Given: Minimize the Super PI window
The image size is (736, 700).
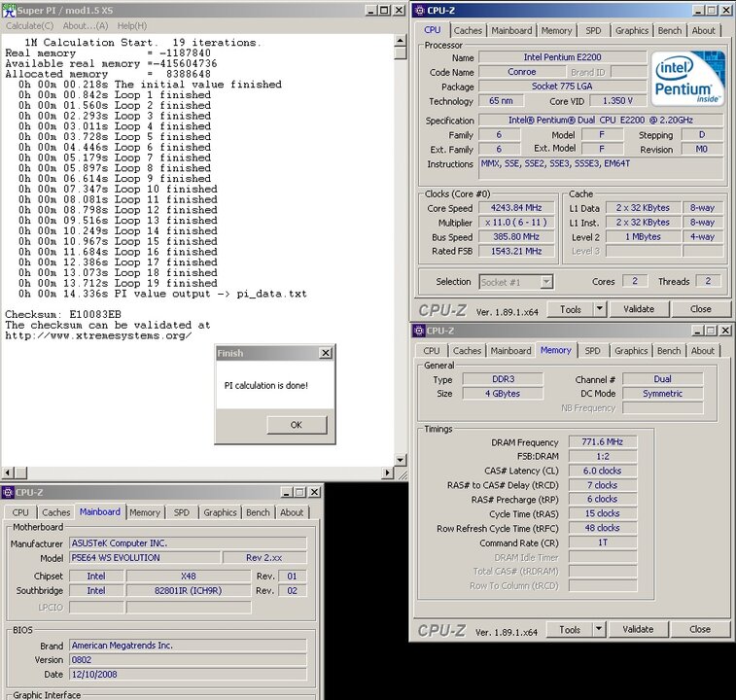Looking at the screenshot, I should tap(370, 10).
